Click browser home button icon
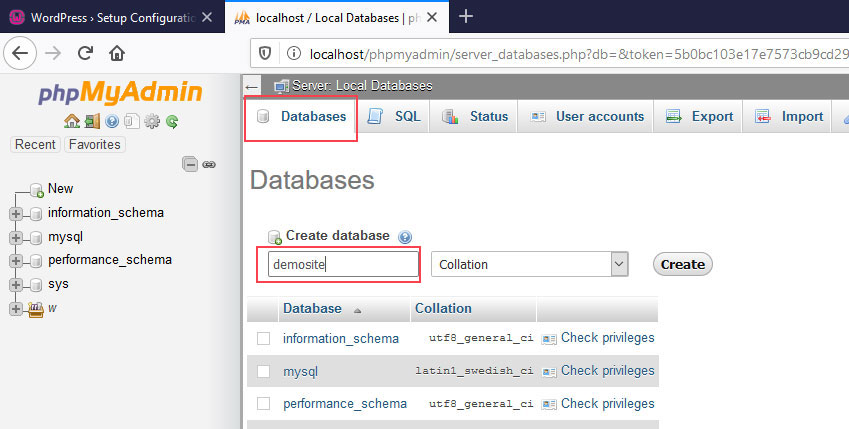 [117, 53]
